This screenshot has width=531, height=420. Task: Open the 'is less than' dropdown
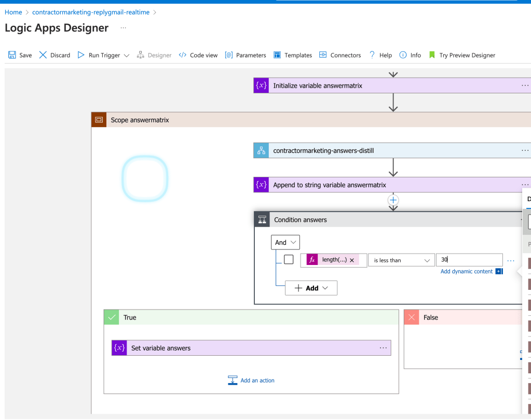401,260
